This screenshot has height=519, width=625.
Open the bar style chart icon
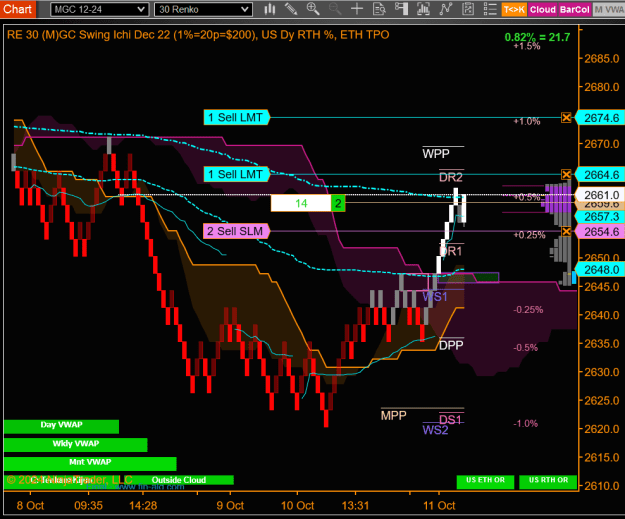coord(270,9)
